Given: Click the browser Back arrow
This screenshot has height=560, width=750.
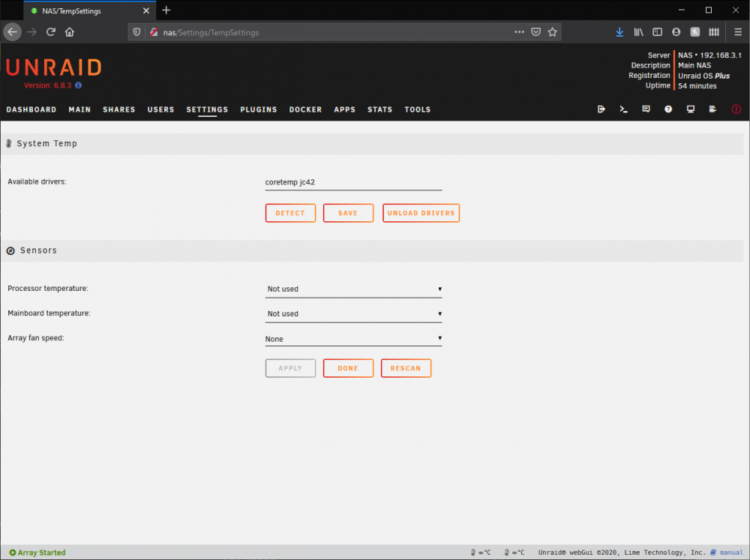Looking at the screenshot, I should [x=13, y=32].
